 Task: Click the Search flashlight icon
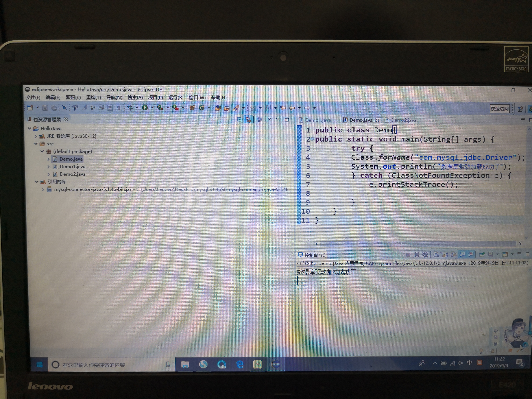click(x=236, y=108)
